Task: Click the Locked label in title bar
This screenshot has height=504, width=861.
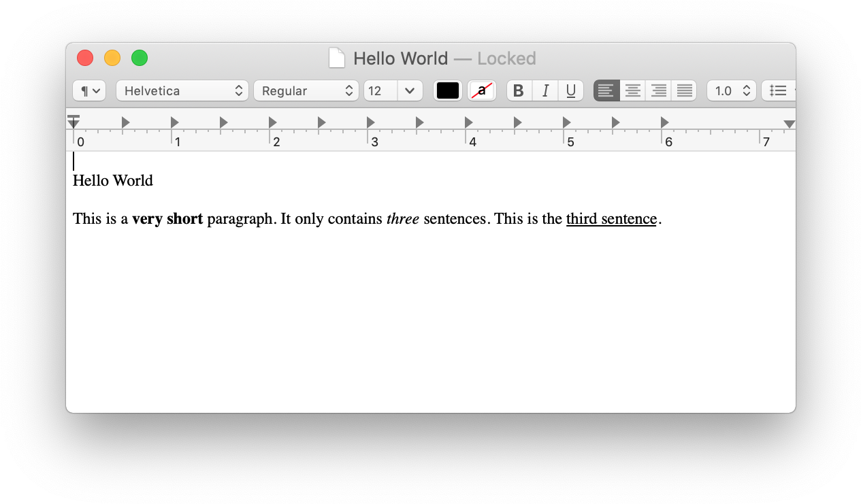Action: pyautogui.click(x=506, y=58)
